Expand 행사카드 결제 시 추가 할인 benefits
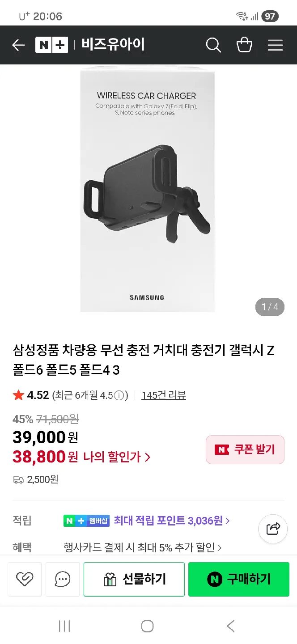 (x=143, y=547)
